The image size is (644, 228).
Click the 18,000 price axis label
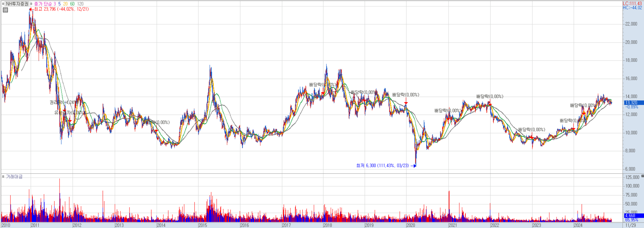[631, 60]
